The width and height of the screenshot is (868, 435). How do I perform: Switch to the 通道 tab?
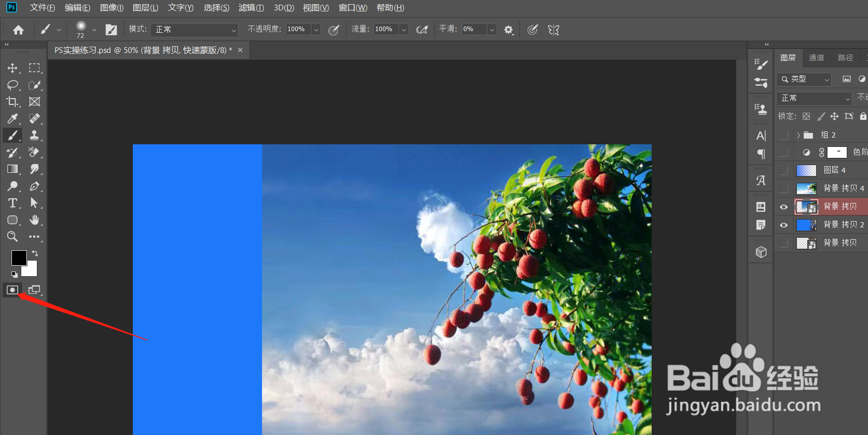pos(817,58)
